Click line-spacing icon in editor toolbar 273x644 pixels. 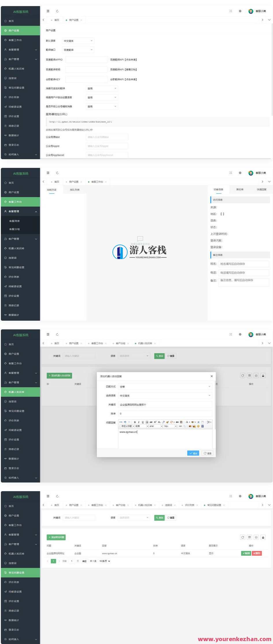208,422
